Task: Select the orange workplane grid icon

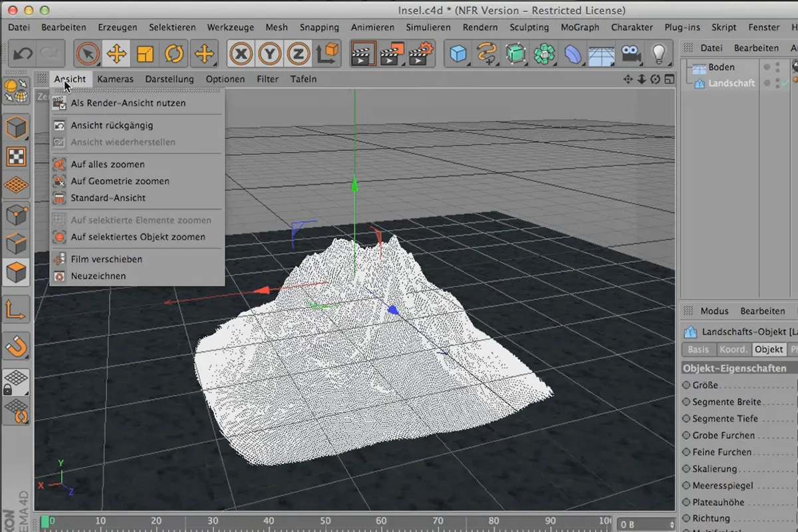Action: tap(16, 186)
